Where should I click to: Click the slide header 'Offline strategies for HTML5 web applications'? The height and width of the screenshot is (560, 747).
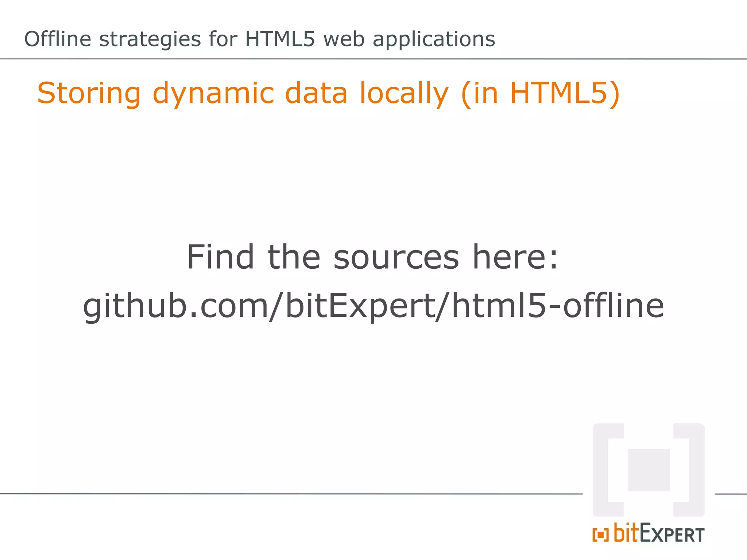[260, 39]
